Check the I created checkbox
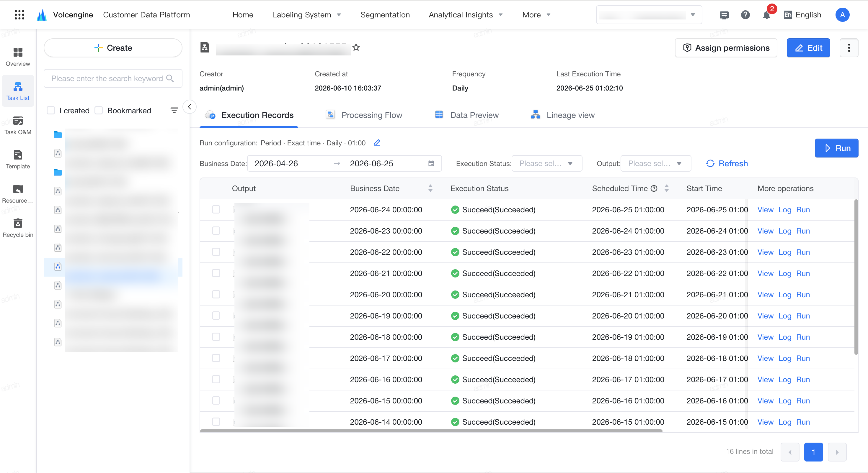Viewport: 868px width, 473px height. pyautogui.click(x=51, y=110)
